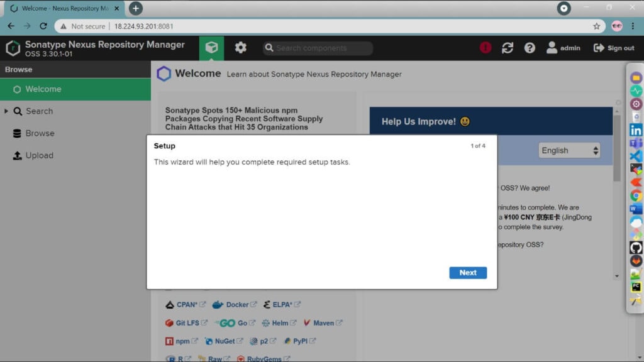This screenshot has width=644, height=362.
Task: Bookmark page with the star icon
Action: point(596,26)
